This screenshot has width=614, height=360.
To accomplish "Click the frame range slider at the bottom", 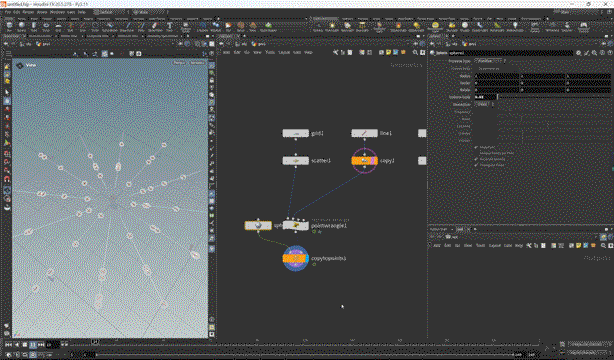I will (305, 355).
